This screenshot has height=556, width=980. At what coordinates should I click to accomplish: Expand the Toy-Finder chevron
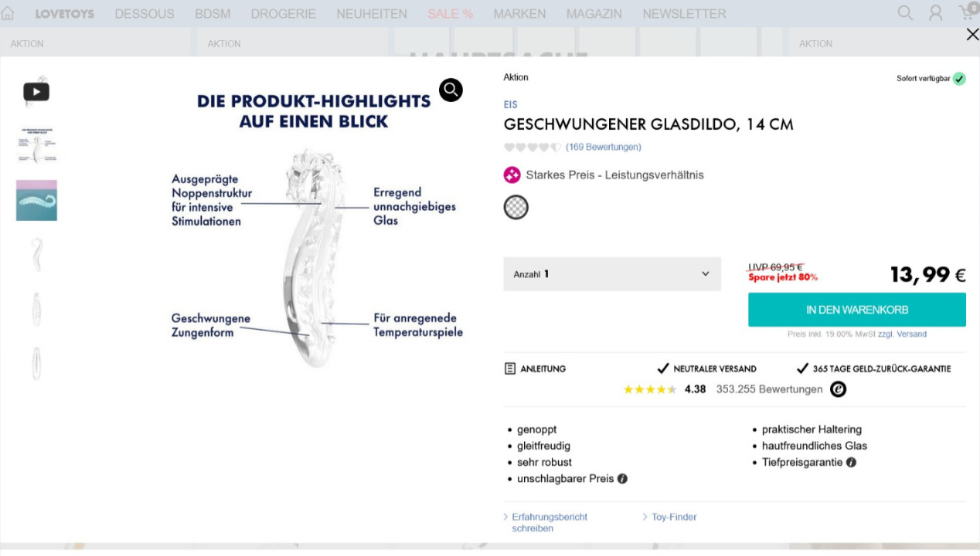coord(645,517)
